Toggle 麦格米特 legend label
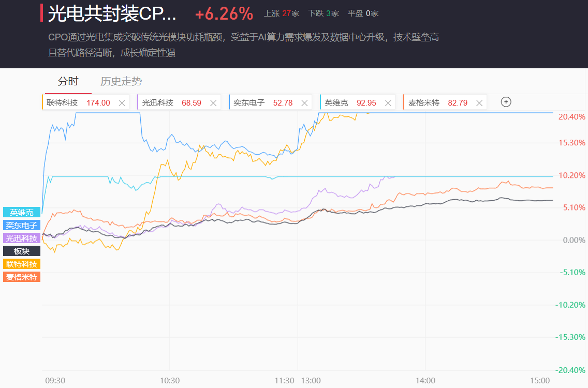Screen dimensions: 588x388 (x=21, y=277)
